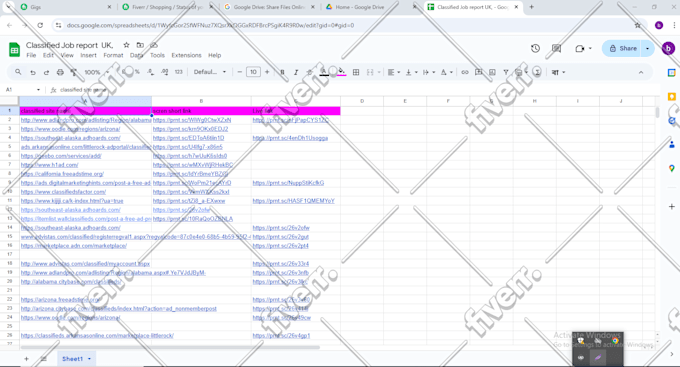Image resolution: width=680 pixels, height=367 pixels.
Task: Open the Google account avatar
Action: [x=668, y=48]
